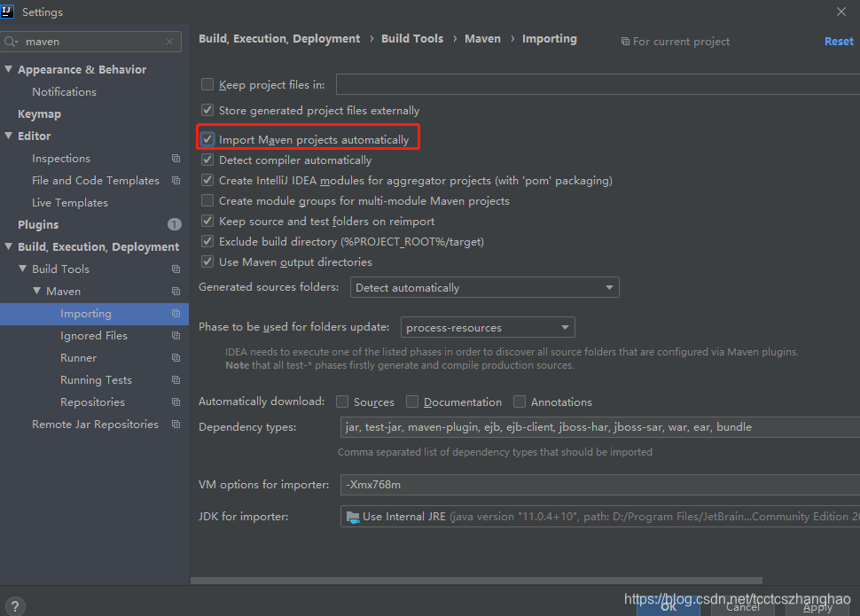Select Live Templates settings page

70,203
